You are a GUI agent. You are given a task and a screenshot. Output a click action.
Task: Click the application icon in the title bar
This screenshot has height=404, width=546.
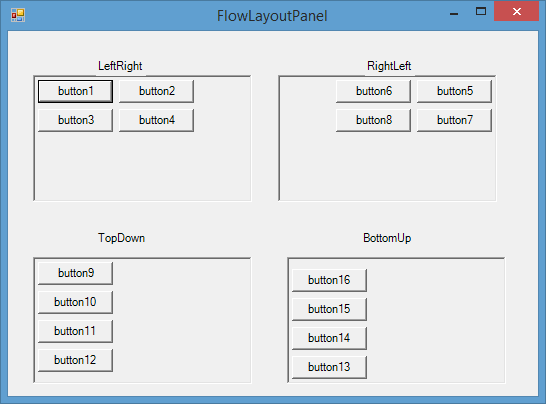(x=18, y=15)
